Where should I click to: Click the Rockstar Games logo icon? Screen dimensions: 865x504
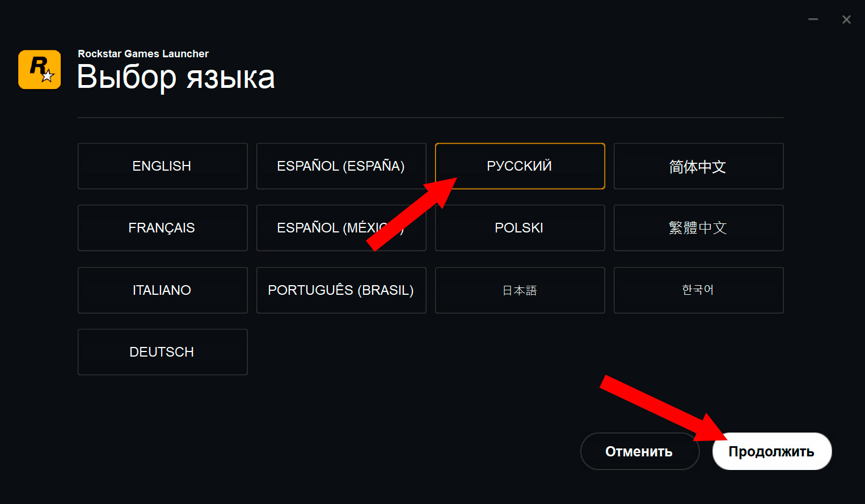(x=40, y=70)
